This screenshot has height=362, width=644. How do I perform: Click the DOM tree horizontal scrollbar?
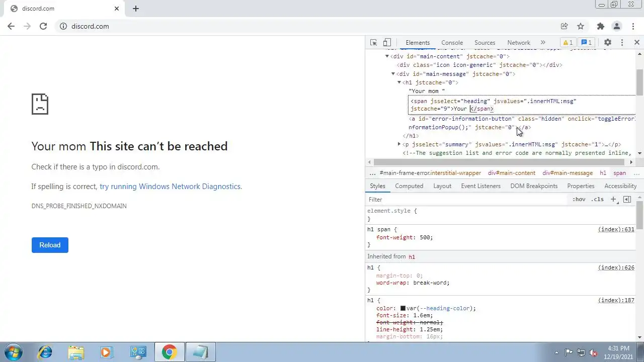(500, 162)
